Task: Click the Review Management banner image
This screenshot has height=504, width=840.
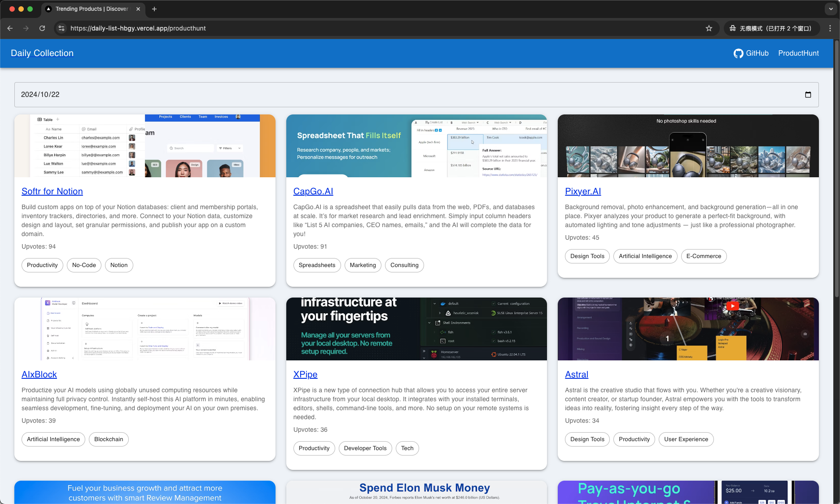Action: coord(145,492)
